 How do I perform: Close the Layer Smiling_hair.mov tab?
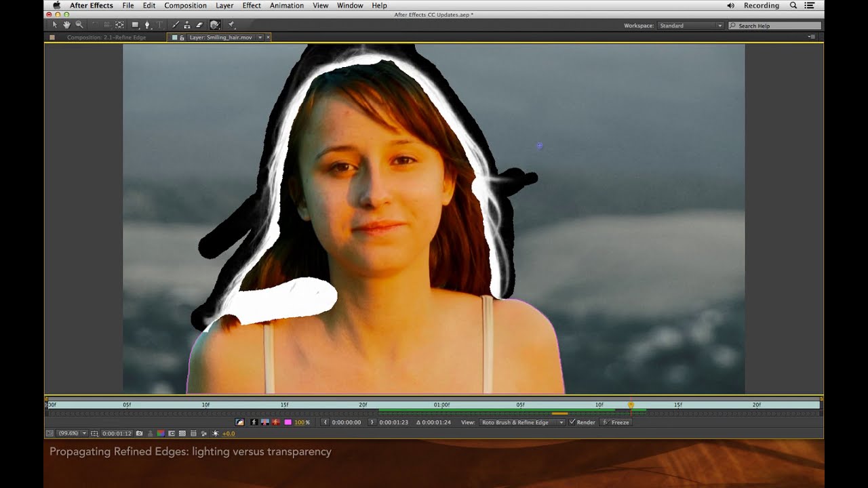point(268,37)
